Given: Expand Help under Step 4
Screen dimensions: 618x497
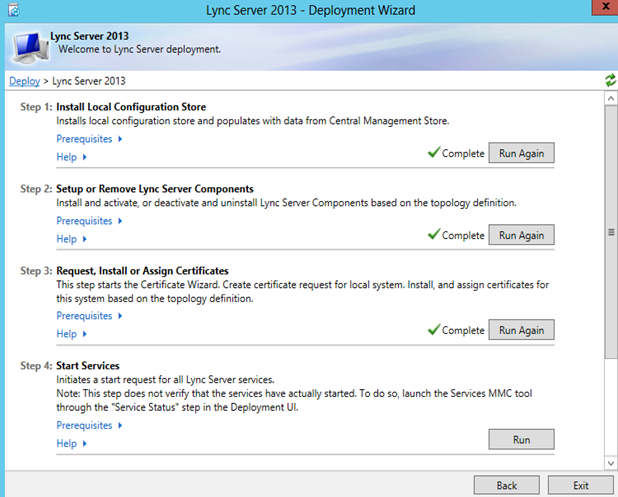Looking at the screenshot, I should 71,443.
